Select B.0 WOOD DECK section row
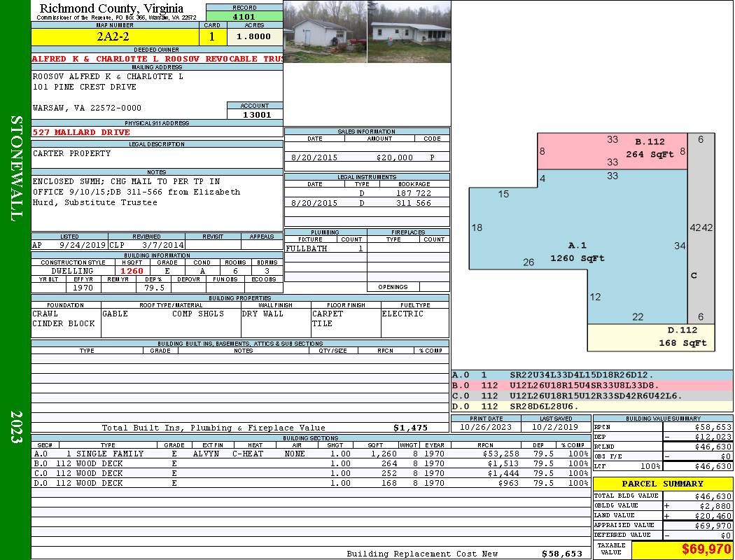This screenshot has width=735, height=560. click(x=310, y=464)
